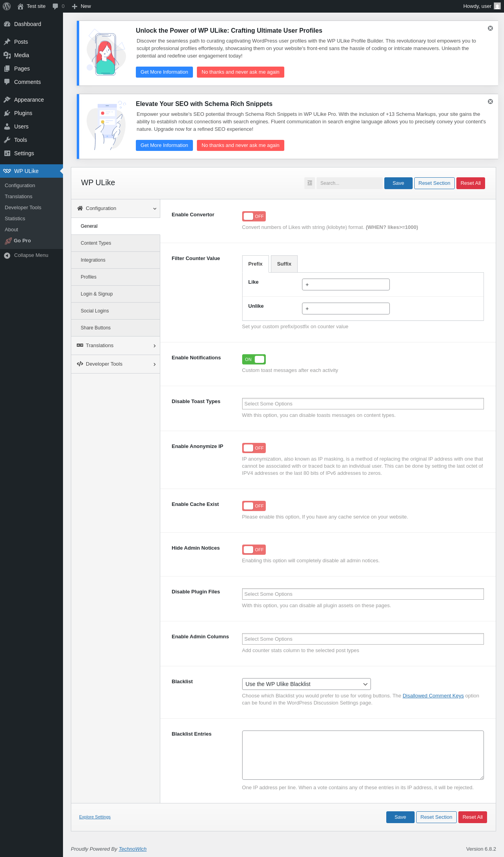Click the top Reset Section button
504x857 pixels.
(434, 183)
